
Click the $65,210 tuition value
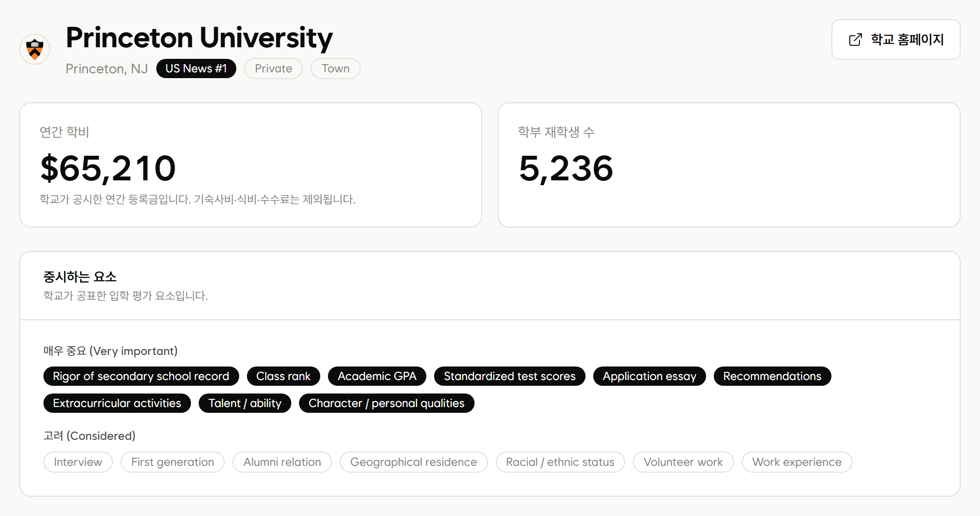108,168
